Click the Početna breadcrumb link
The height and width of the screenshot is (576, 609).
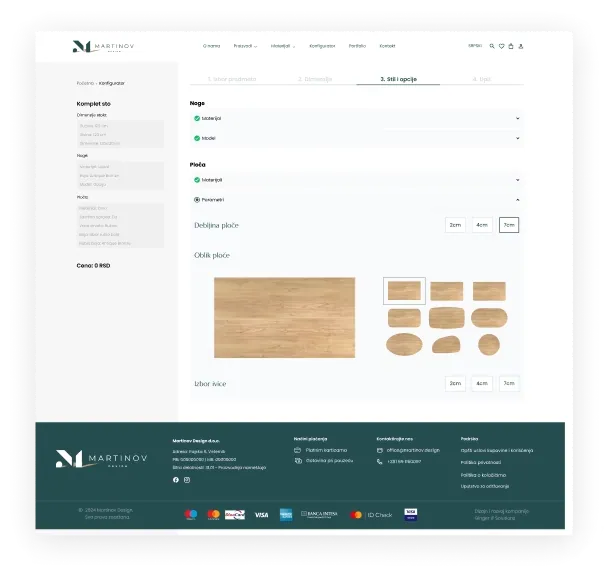tap(85, 83)
